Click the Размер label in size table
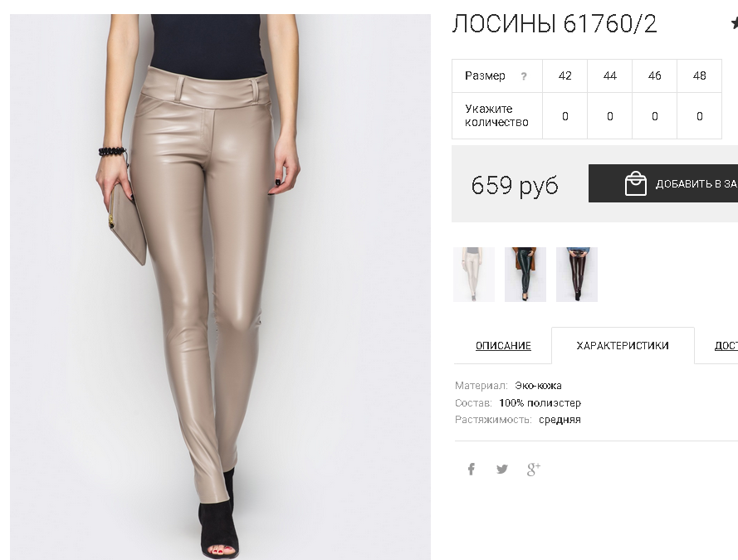Screen dimensions: 738x560 [485, 75]
